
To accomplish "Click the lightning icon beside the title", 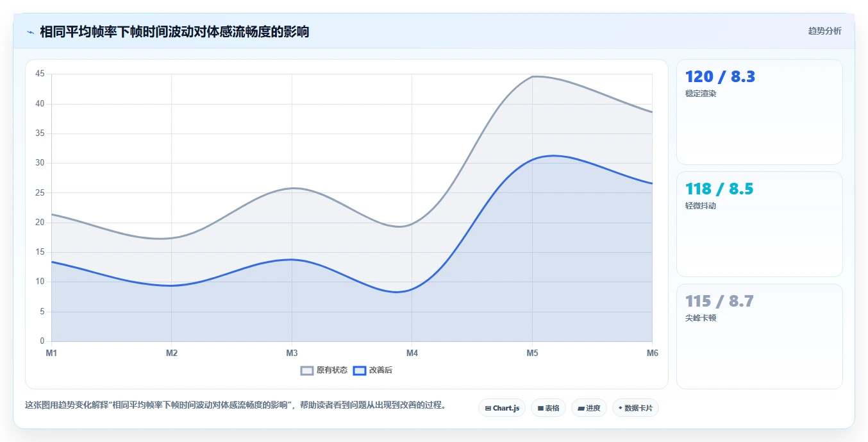I will pyautogui.click(x=31, y=32).
